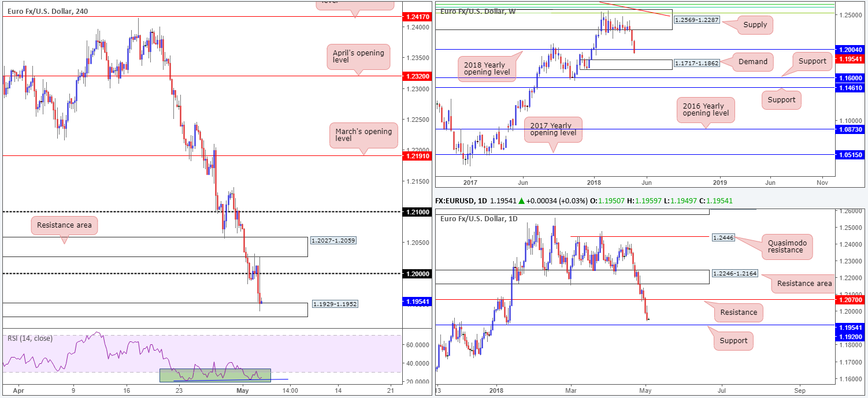Click the Euro Fx/U.S. Dollar, 1D title
This screenshot has height=398, width=868.
click(x=480, y=218)
